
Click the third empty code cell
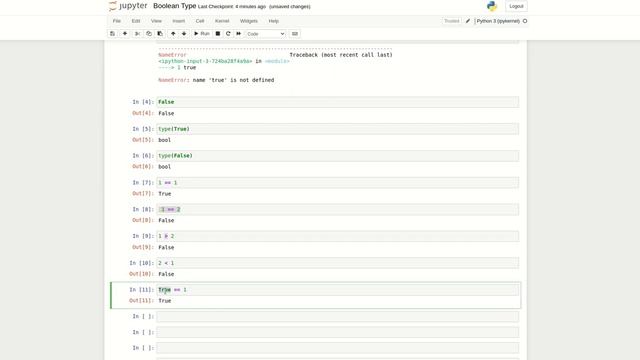(338, 348)
